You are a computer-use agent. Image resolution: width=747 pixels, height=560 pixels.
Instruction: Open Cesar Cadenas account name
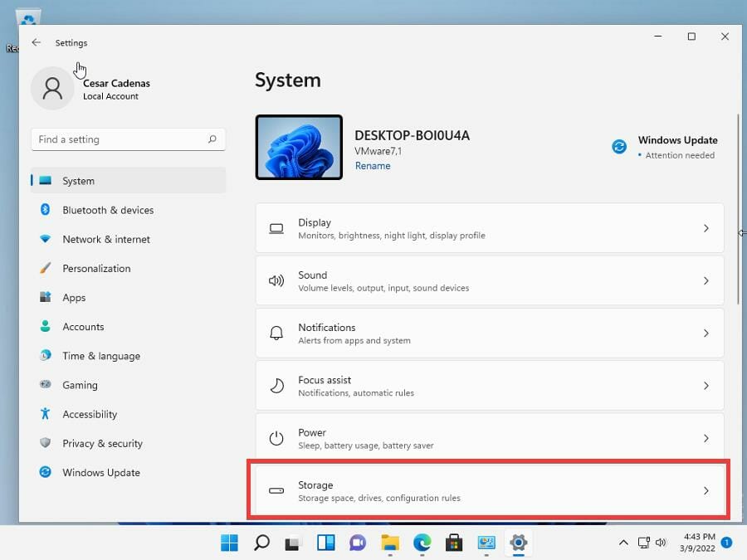pyautogui.click(x=116, y=83)
